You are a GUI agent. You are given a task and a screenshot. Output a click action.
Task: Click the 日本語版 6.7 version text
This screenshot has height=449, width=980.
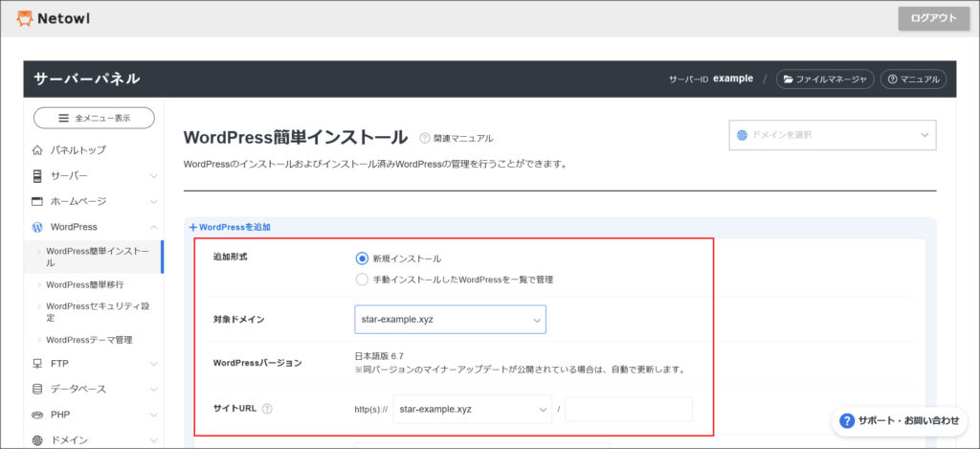coord(379,356)
